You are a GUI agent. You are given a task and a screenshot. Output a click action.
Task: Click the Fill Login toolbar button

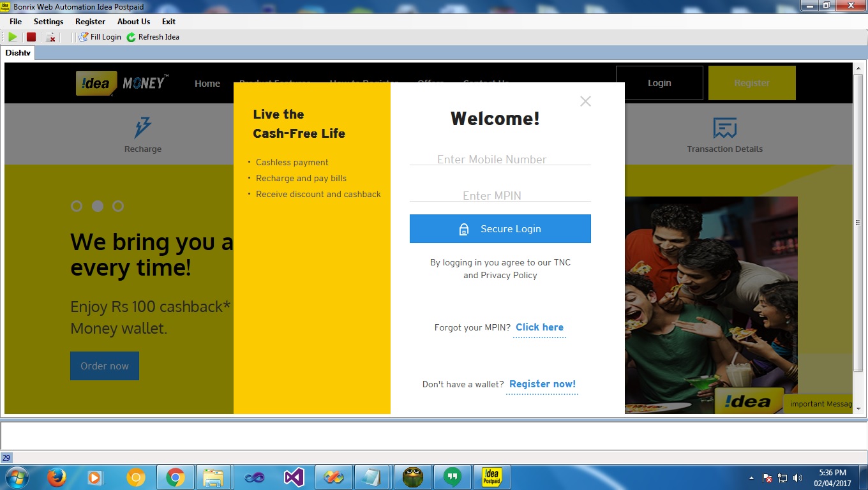point(100,37)
